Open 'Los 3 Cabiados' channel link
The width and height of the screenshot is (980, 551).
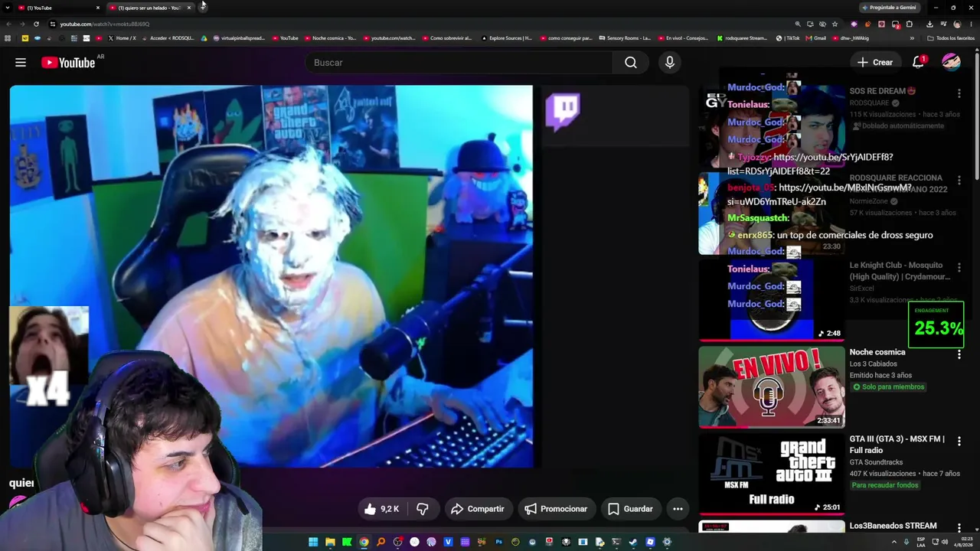click(873, 364)
